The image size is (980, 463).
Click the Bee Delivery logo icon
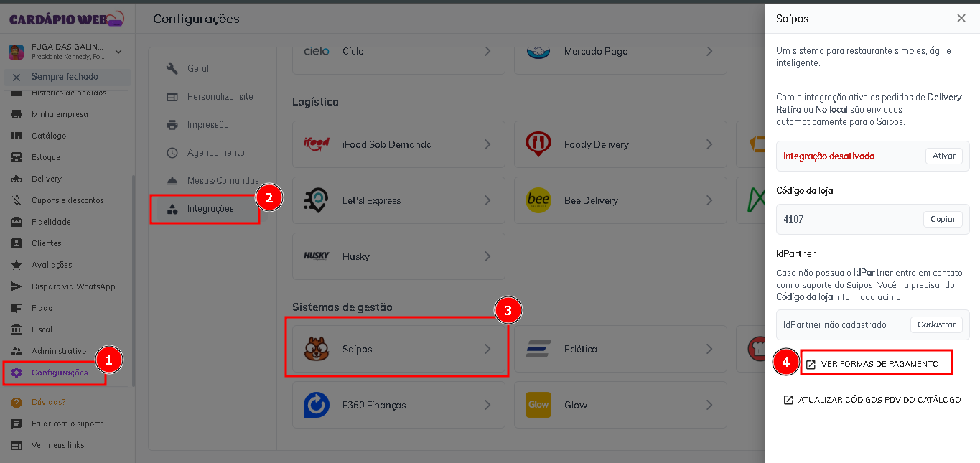point(538,200)
